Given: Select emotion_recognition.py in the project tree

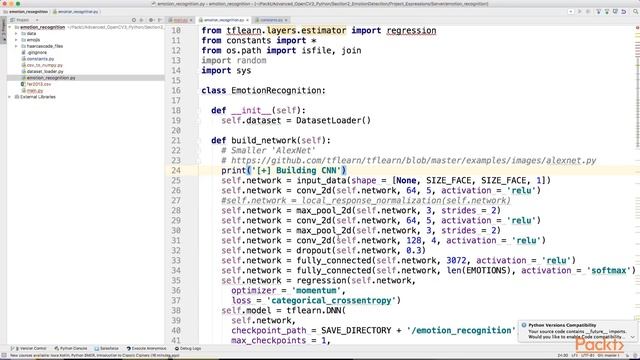Looking at the screenshot, I should pos(51,78).
